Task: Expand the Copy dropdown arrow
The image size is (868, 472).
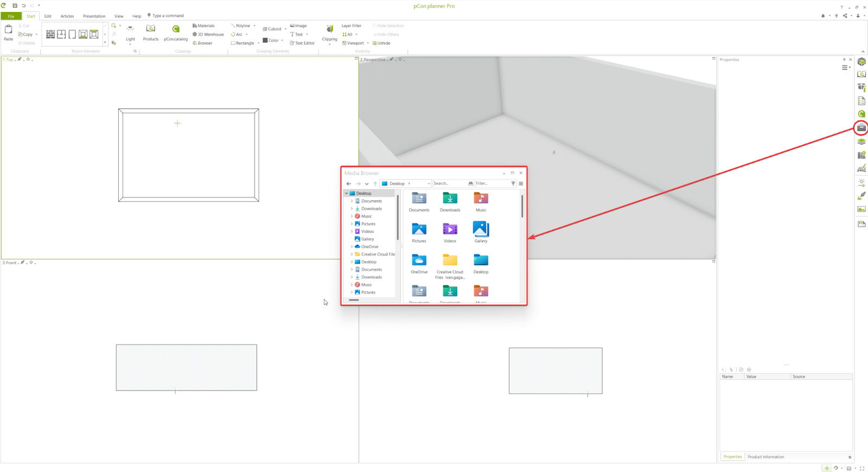Action: click(x=36, y=34)
